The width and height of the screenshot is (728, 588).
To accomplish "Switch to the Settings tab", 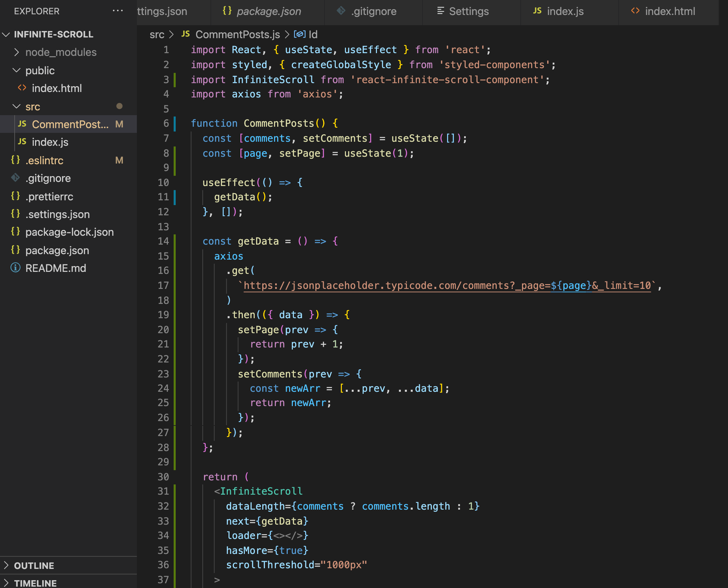I will pyautogui.click(x=469, y=11).
